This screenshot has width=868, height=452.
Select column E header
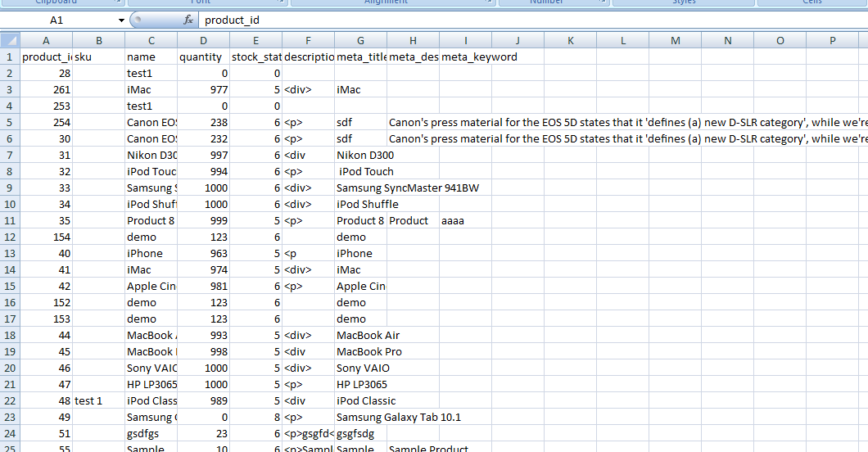[255, 40]
